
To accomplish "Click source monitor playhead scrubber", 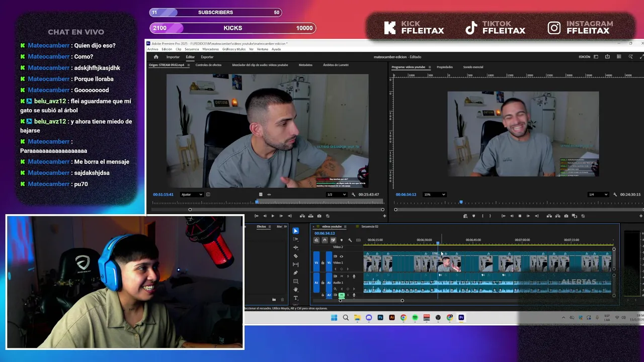I will (x=257, y=202).
